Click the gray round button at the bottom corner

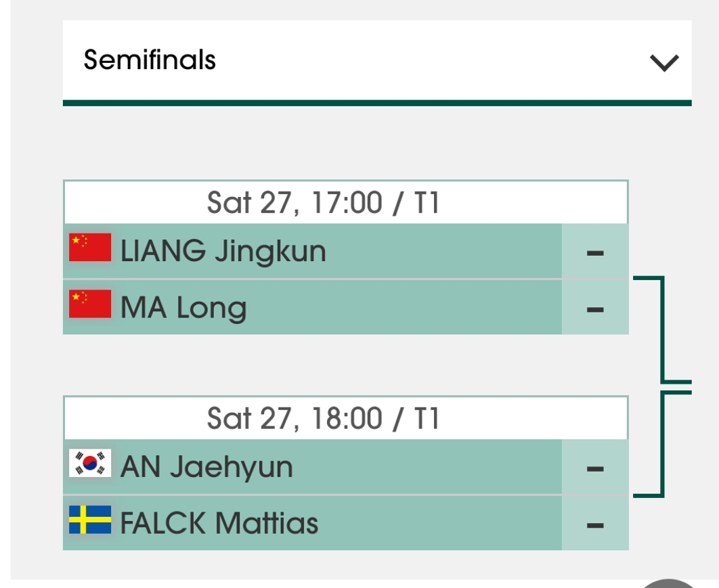click(x=668, y=583)
